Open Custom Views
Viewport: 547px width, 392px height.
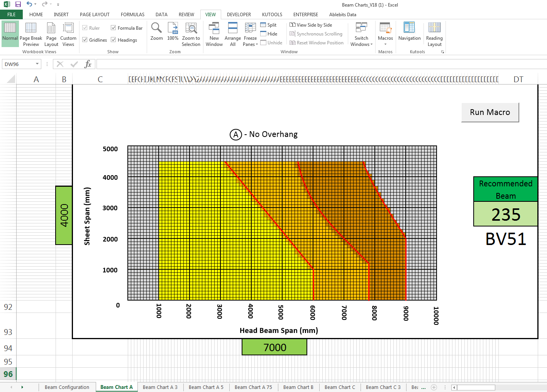(68, 28)
